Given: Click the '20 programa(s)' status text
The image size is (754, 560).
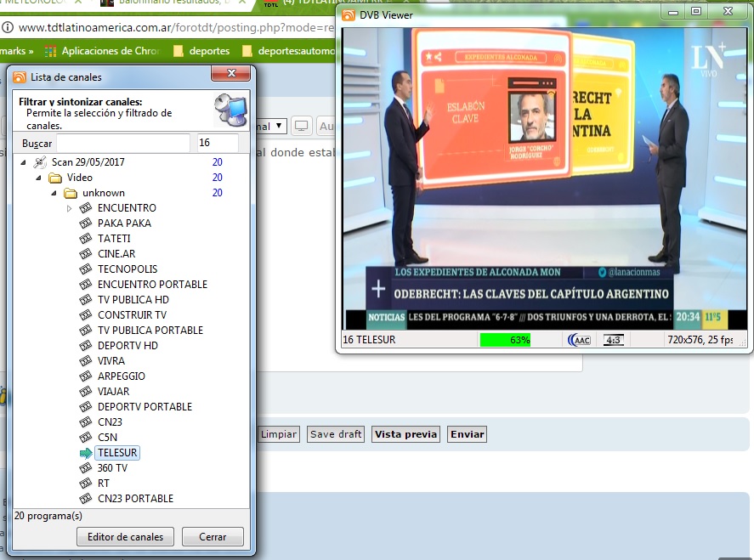Looking at the screenshot, I should (x=48, y=516).
